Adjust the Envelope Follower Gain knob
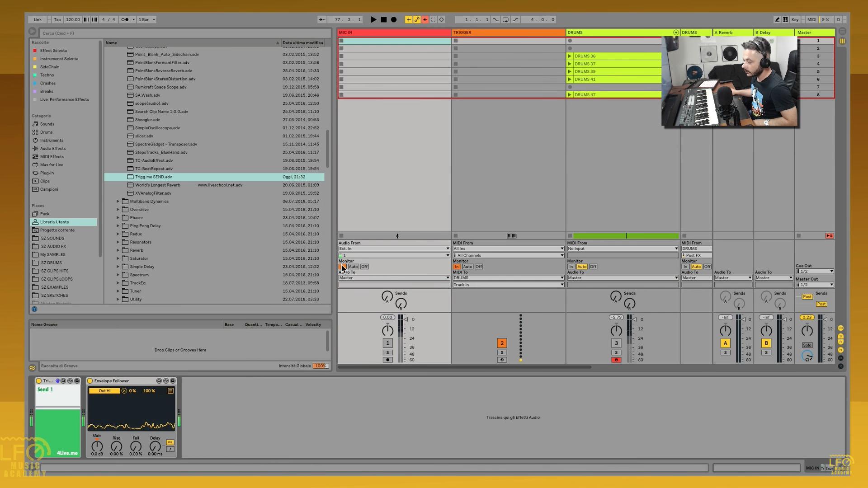Viewport: 868px width, 488px height. click(x=97, y=446)
